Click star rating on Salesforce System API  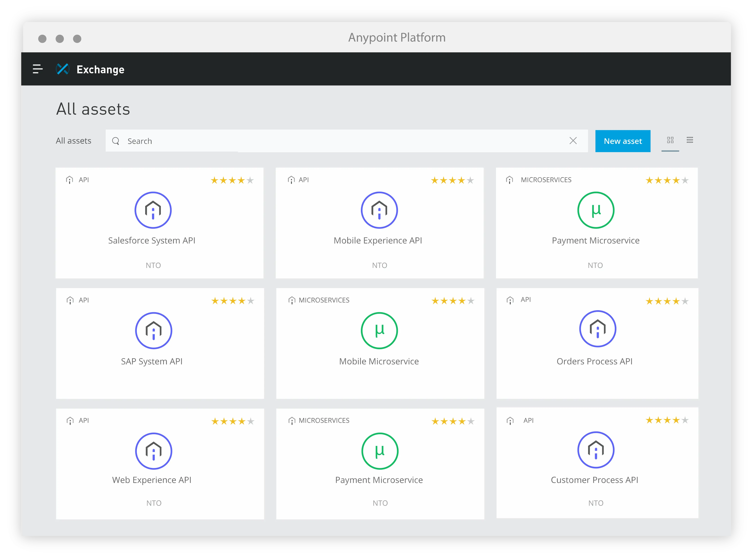(x=232, y=180)
